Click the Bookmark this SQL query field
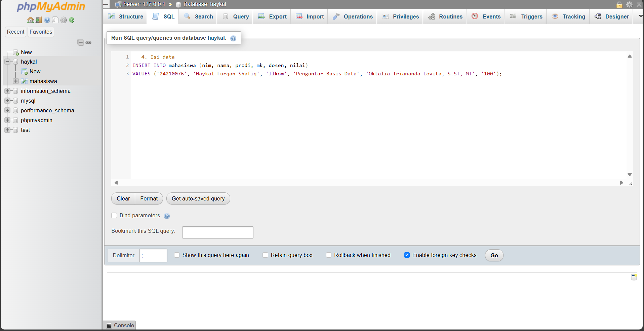644x331 pixels. (218, 232)
